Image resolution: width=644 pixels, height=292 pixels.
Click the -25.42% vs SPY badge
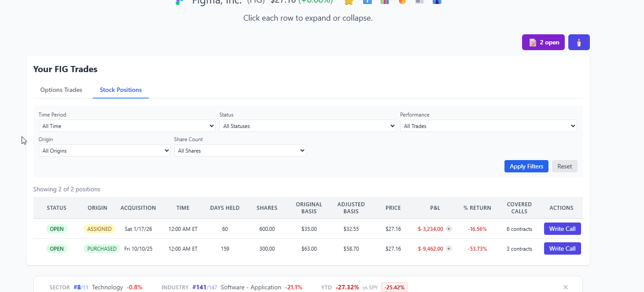tap(394, 288)
